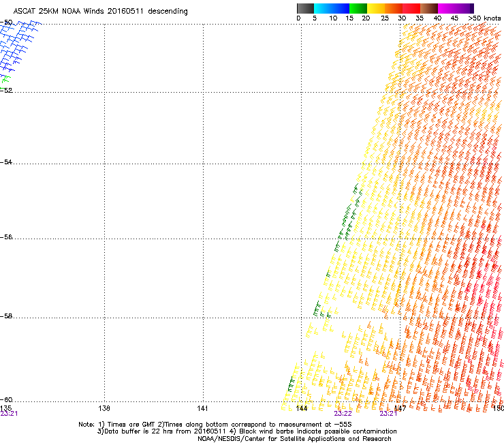Click 'NOAA/NESDIS/Center for Satellite Applications and Research' credit
The width and height of the screenshot is (504, 443).
(x=294, y=439)
